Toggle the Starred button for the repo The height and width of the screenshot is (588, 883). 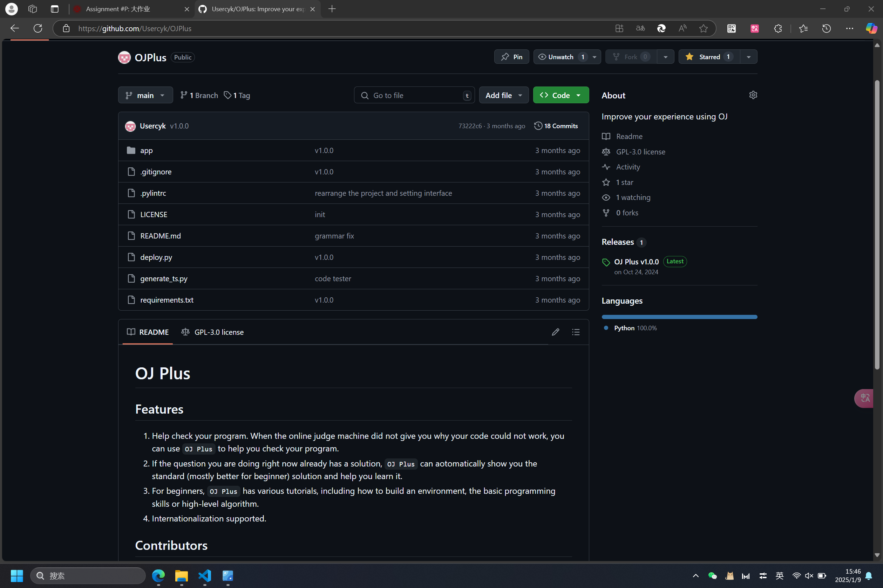pyautogui.click(x=708, y=57)
